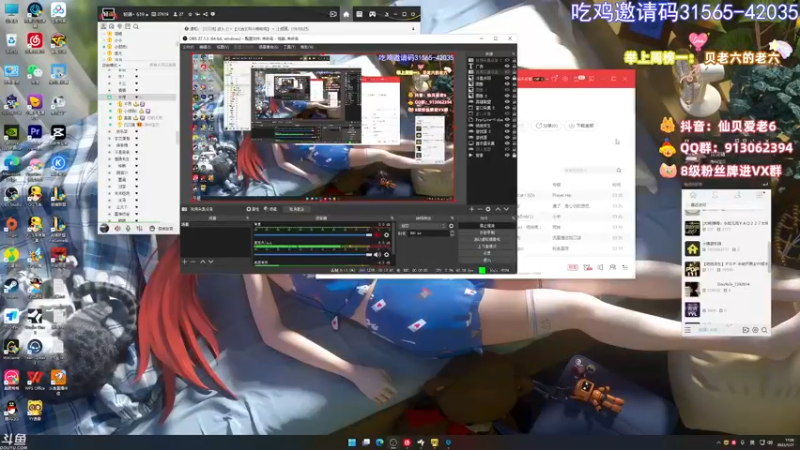Screen dimensions: 800x450
Task: Toggle visibility of the 广告 text source
Action: (507, 66)
